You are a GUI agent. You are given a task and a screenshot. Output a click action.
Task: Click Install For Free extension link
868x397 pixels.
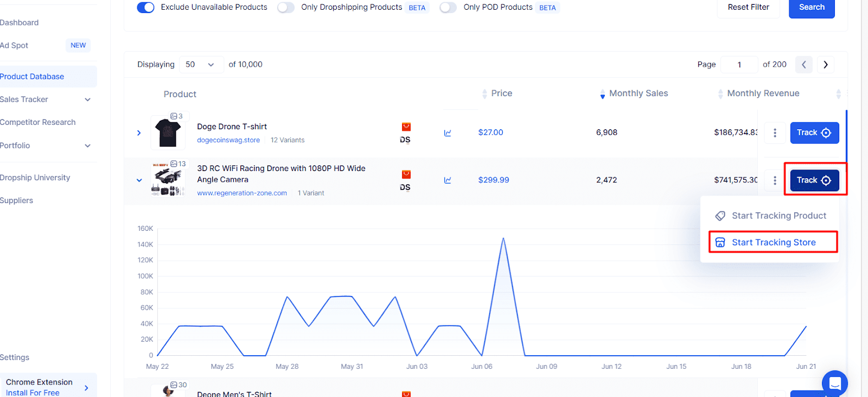coord(33,393)
